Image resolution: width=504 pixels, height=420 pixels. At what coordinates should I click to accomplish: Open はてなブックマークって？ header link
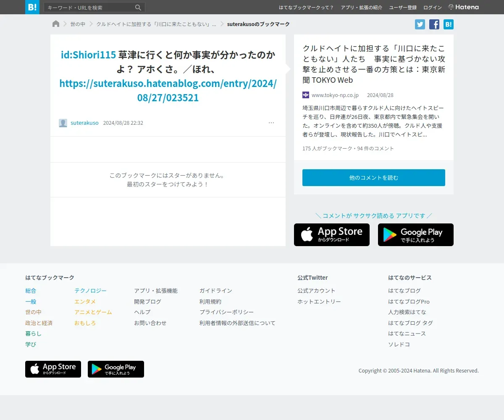306,8
